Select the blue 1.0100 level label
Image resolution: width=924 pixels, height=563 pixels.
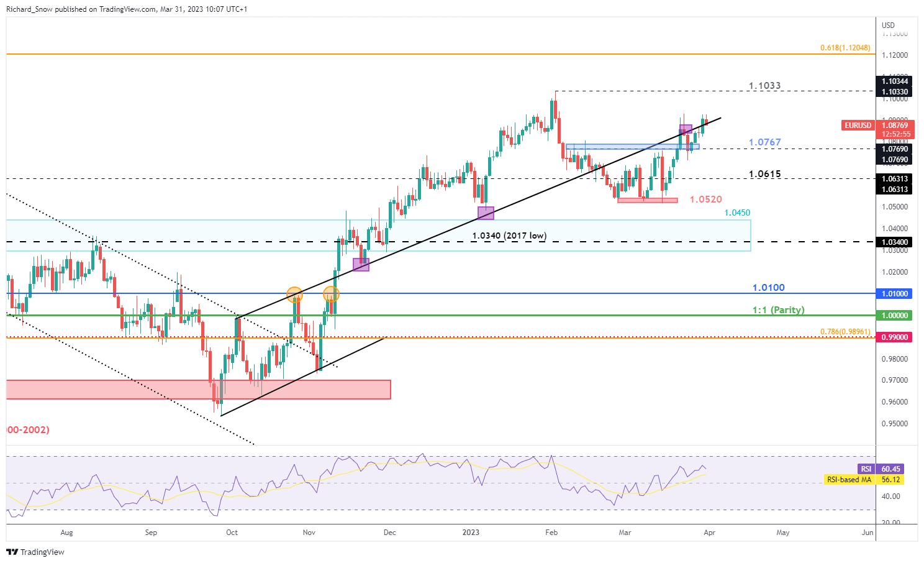pyautogui.click(x=768, y=288)
